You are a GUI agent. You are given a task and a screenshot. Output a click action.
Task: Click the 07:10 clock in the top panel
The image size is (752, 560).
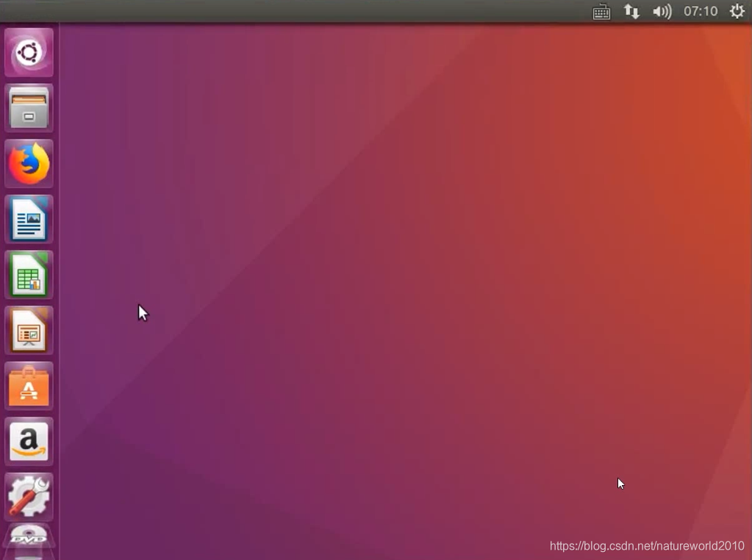(x=701, y=11)
